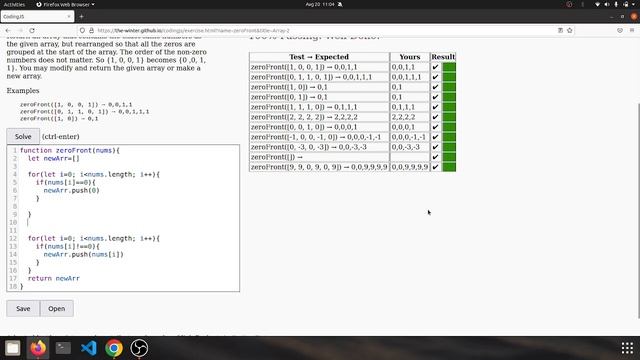Click the 'Yours' column header
Screen dimensions: 640x360
tap(410, 57)
